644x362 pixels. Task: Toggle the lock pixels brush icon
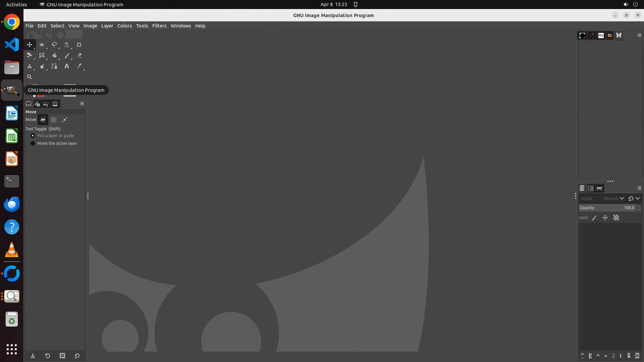tap(594, 218)
